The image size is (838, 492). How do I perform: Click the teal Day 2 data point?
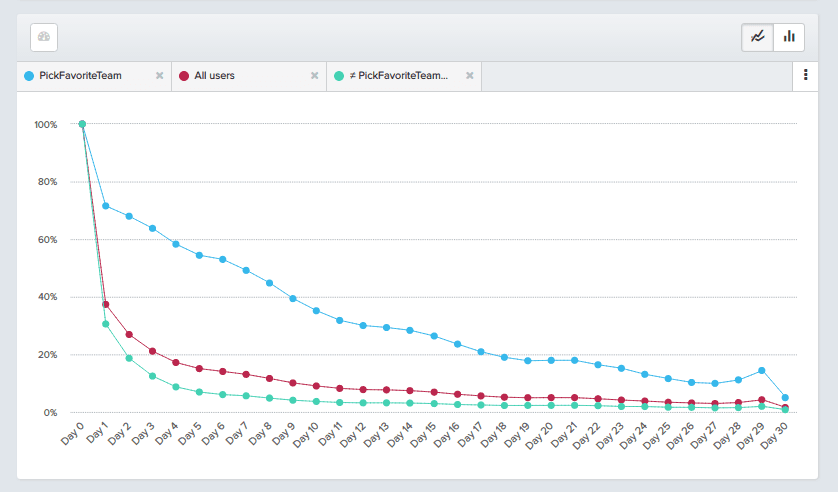click(x=129, y=358)
